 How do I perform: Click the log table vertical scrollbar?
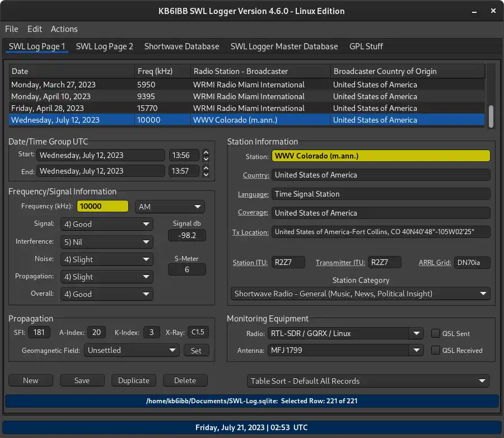tap(491, 116)
